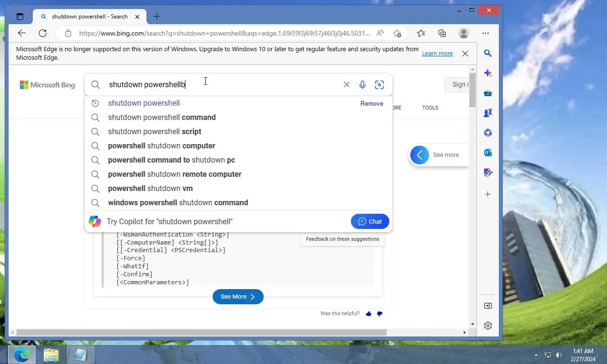The image size is (607, 364).
Task: Click 'Feedback on these suggestions'
Action: 342,239
